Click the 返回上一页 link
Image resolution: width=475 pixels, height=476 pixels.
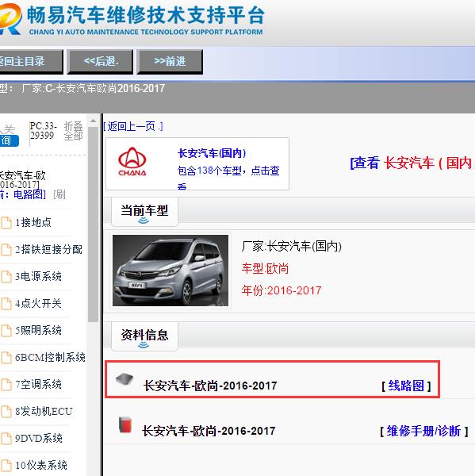click(133, 126)
